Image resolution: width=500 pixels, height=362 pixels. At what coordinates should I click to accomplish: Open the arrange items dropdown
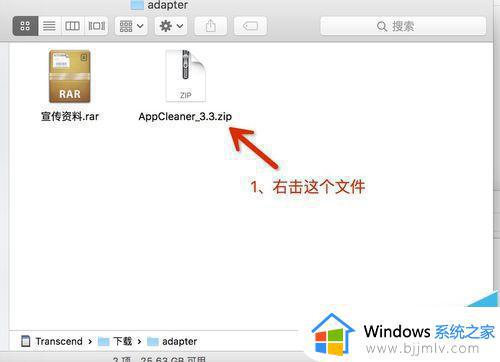[x=131, y=26]
